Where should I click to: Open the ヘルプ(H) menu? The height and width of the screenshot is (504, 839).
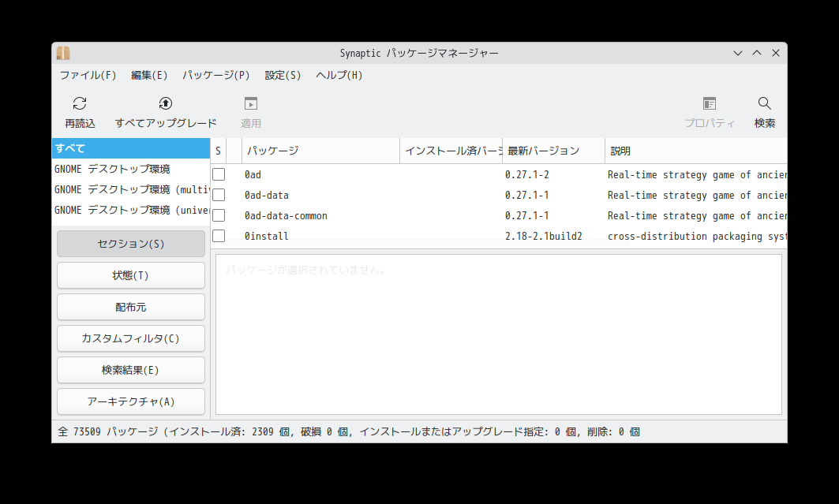tap(339, 76)
